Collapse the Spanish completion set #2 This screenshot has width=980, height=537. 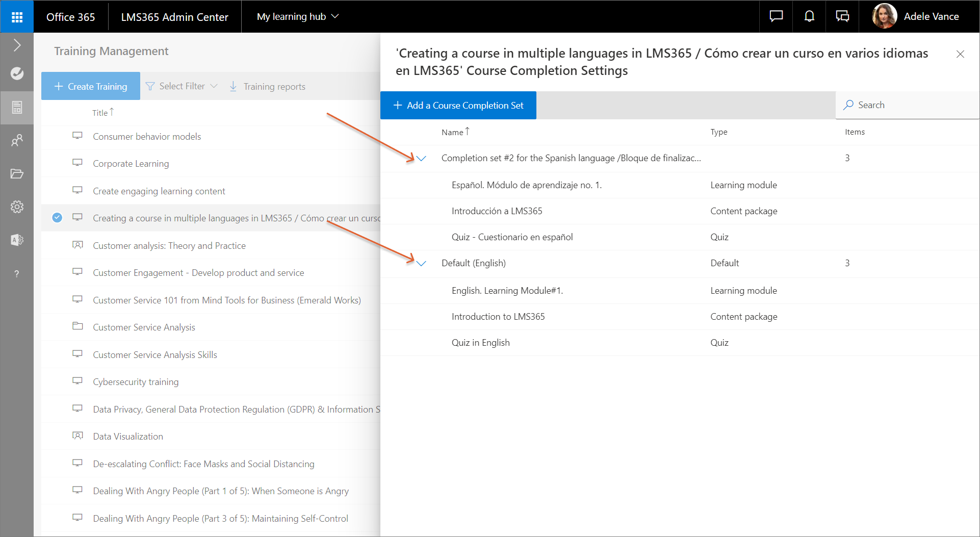coord(421,159)
